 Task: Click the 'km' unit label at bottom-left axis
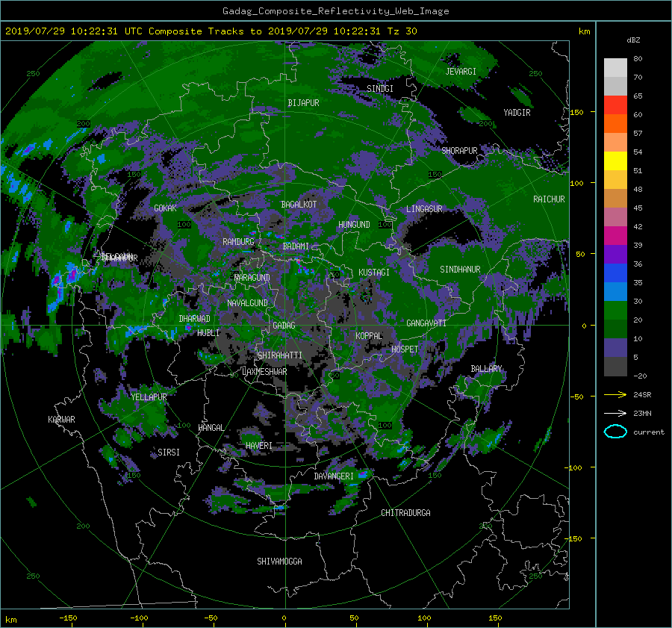pos(10,620)
